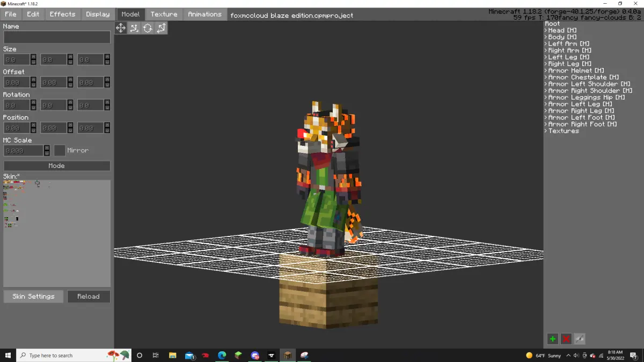Screen dimensions: 644x362
Task: Decrease the third Offset value stepper
Action: pos(107,85)
